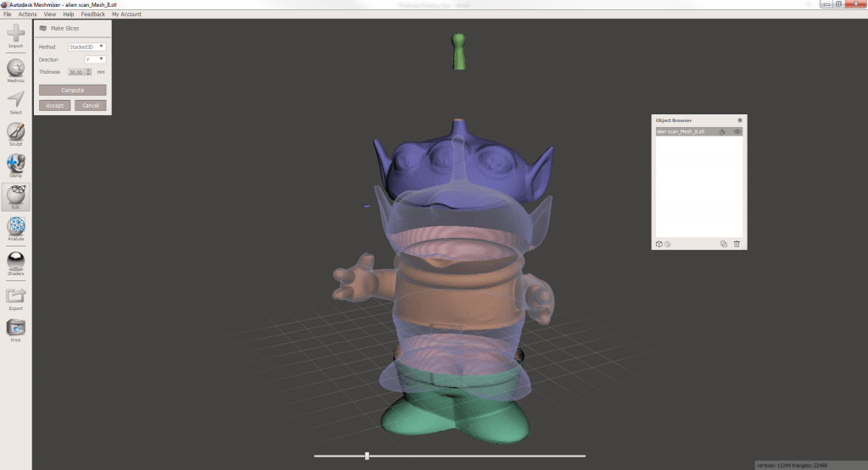Image resolution: width=868 pixels, height=470 pixels.
Task: Click the Compute button
Action: (73, 90)
